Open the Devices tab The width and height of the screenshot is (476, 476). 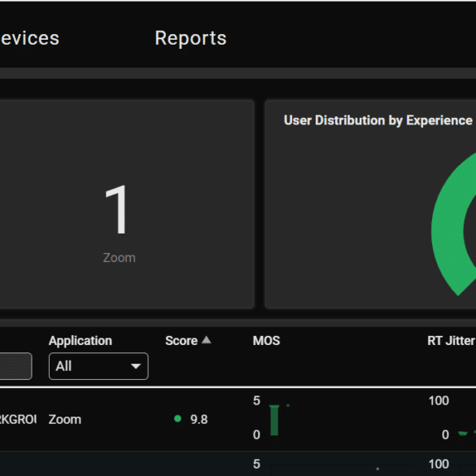click(x=29, y=38)
